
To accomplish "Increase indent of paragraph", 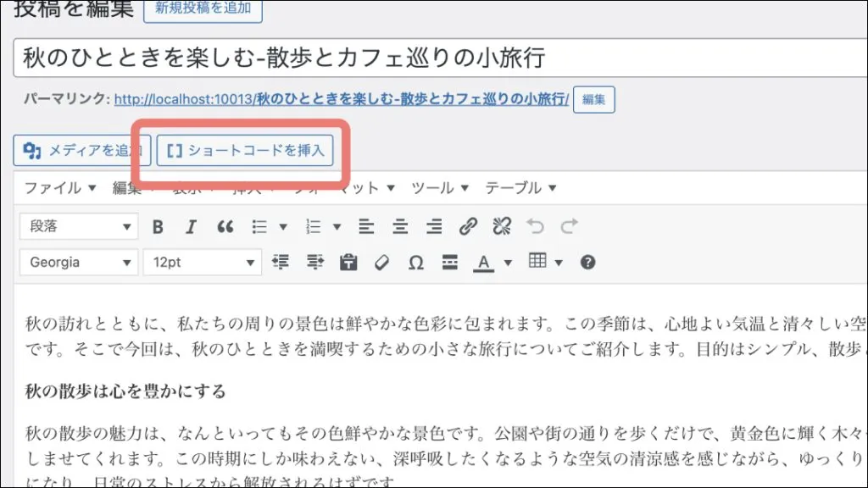I will click(x=315, y=263).
